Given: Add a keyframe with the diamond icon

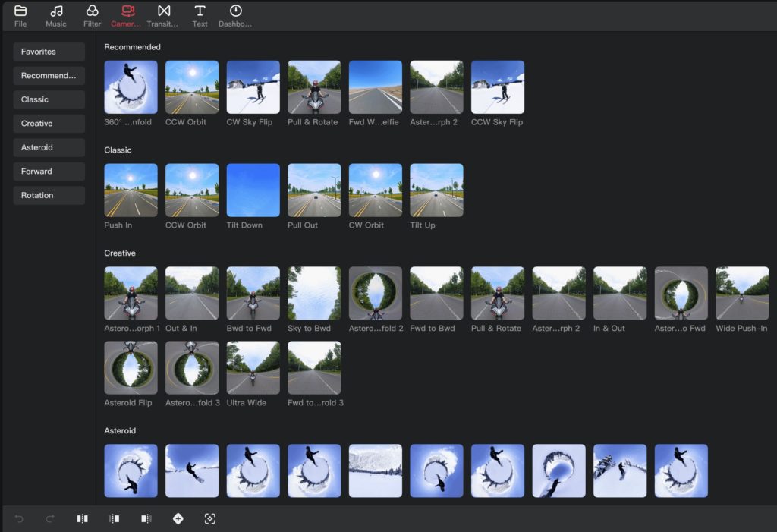Looking at the screenshot, I should 178,518.
